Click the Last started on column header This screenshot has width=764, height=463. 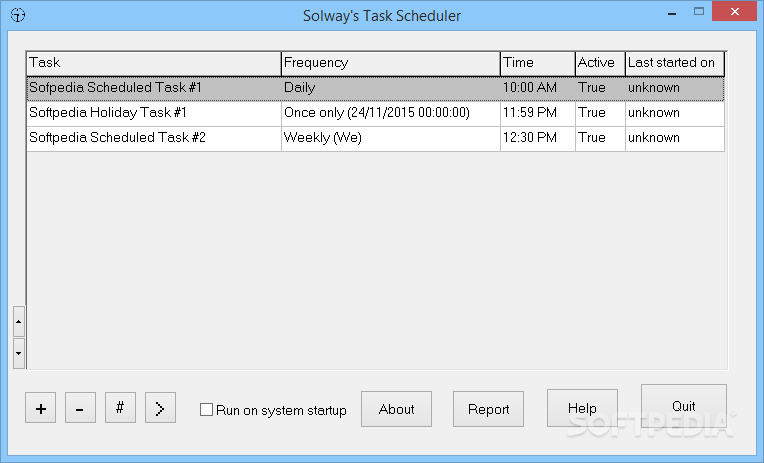coord(675,63)
